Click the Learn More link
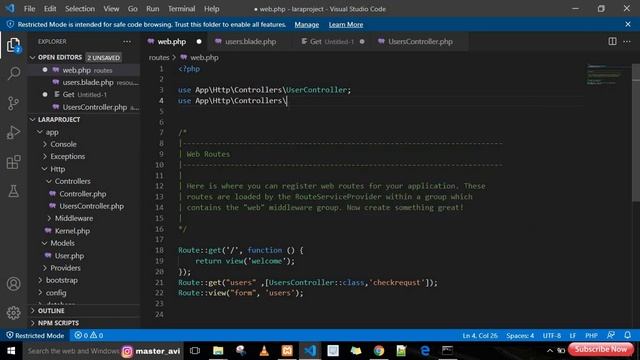 [x=346, y=24]
